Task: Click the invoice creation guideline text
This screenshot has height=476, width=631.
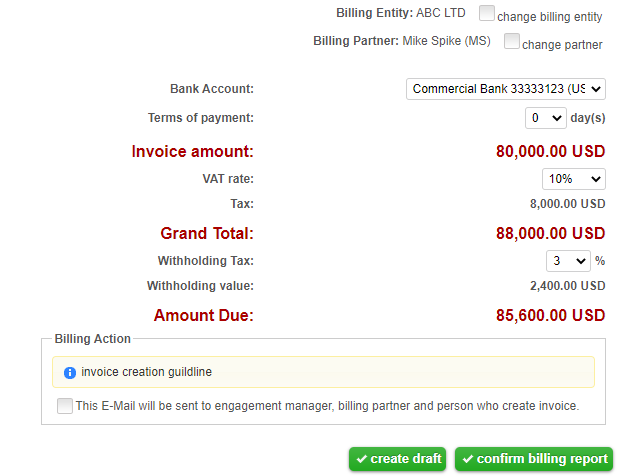Action: tap(146, 373)
